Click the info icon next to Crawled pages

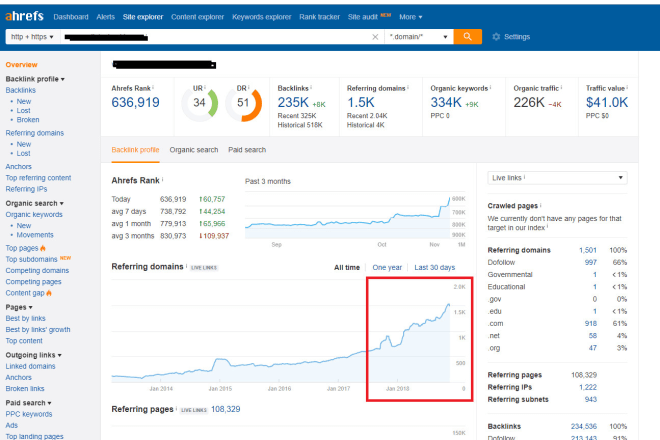[x=540, y=205]
